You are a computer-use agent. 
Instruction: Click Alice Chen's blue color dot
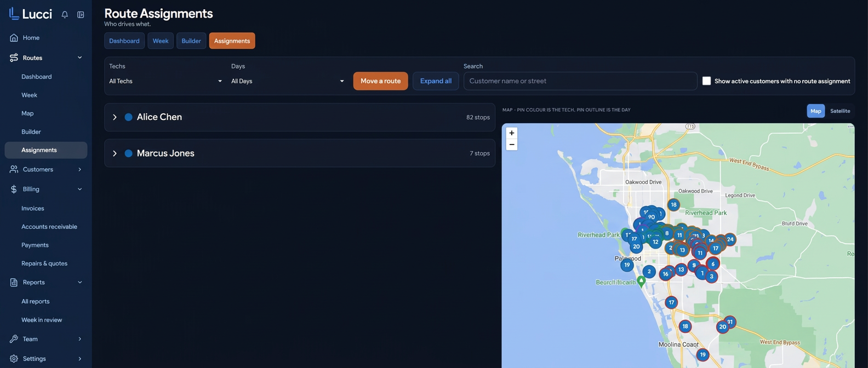[x=128, y=117]
